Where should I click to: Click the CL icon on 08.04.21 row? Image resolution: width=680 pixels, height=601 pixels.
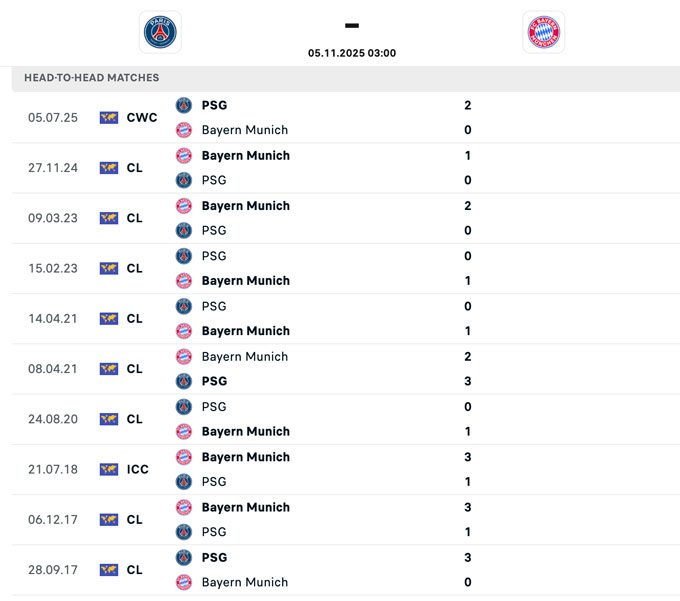[109, 369]
